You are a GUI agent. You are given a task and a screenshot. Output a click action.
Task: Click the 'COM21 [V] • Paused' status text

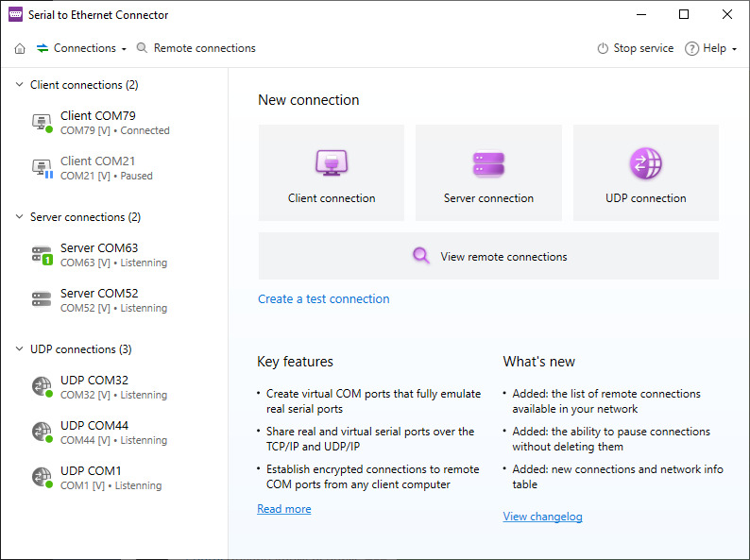pyautogui.click(x=106, y=176)
